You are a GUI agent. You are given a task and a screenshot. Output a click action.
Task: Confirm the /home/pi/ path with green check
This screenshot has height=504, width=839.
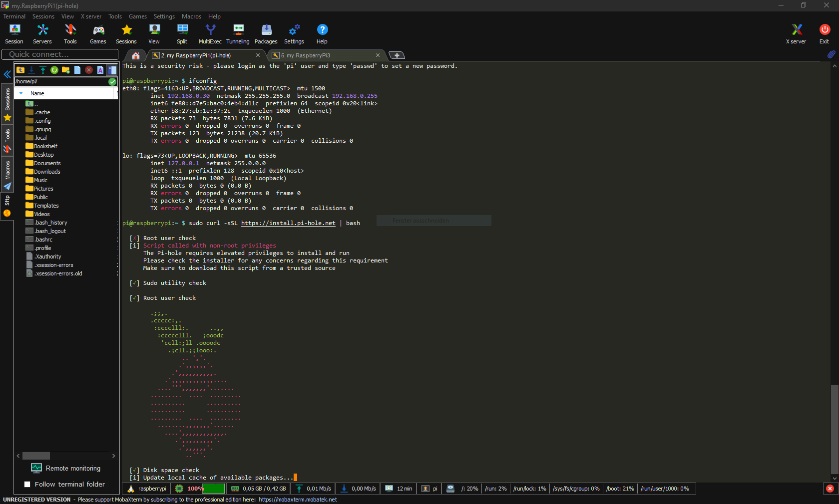pos(112,81)
